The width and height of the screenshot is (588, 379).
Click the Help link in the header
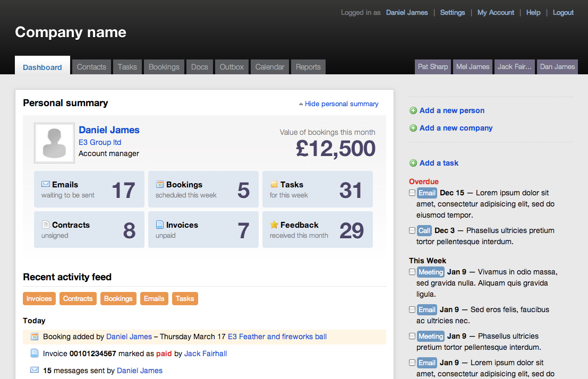(533, 12)
